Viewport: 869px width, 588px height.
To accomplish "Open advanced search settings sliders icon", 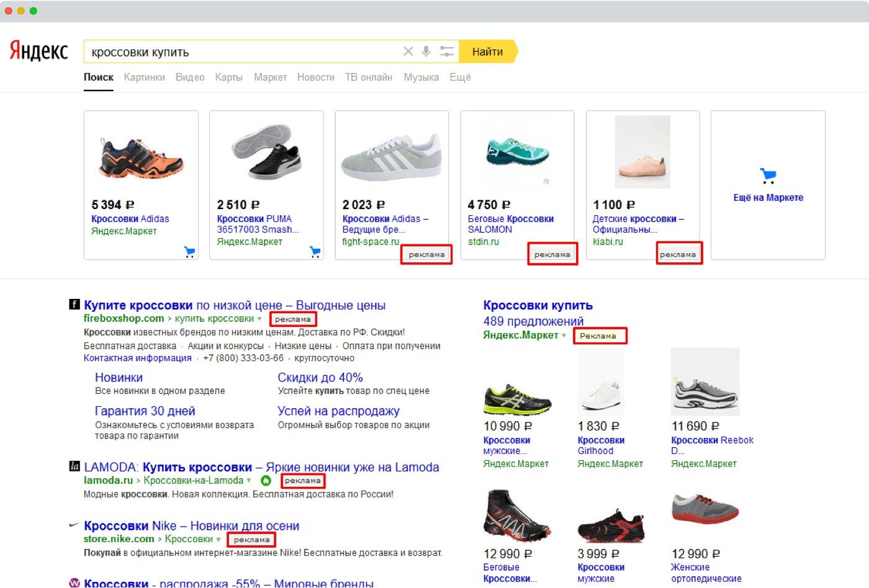I will [x=447, y=51].
